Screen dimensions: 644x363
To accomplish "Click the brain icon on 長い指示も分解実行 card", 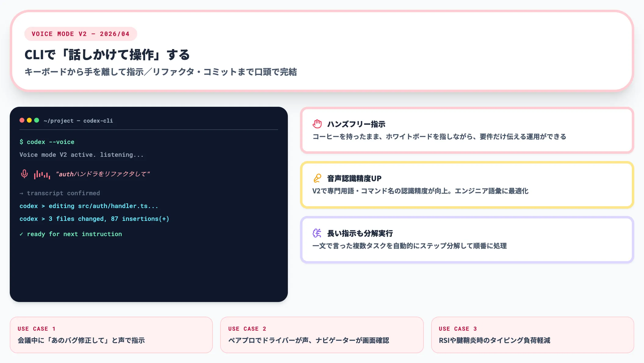I will point(317,232).
